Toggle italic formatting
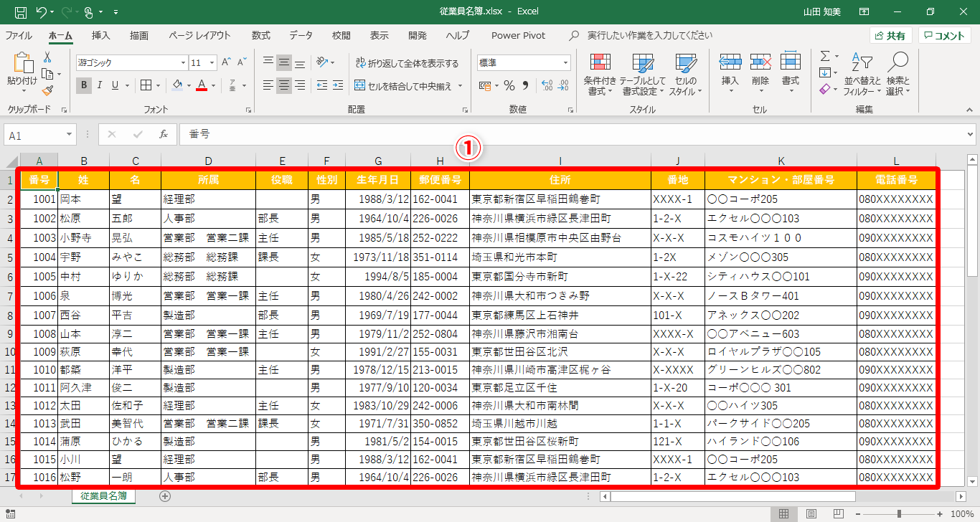Screen dimensions: 980x522 coord(100,86)
